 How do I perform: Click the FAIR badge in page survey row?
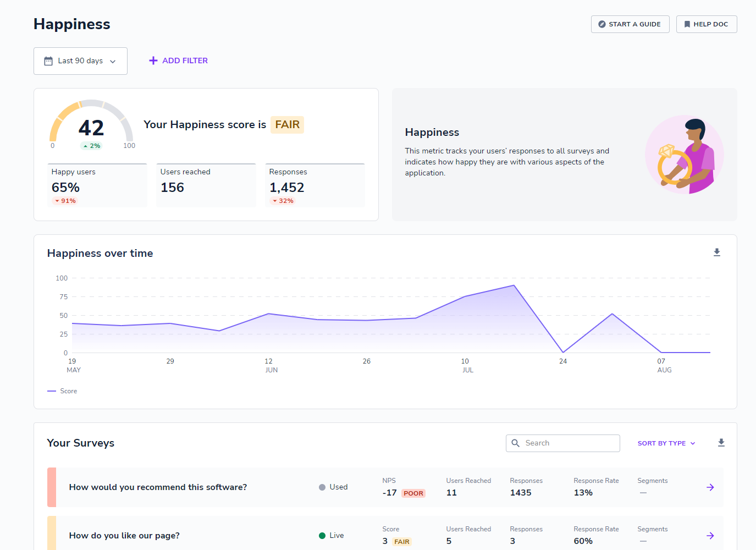(x=402, y=542)
